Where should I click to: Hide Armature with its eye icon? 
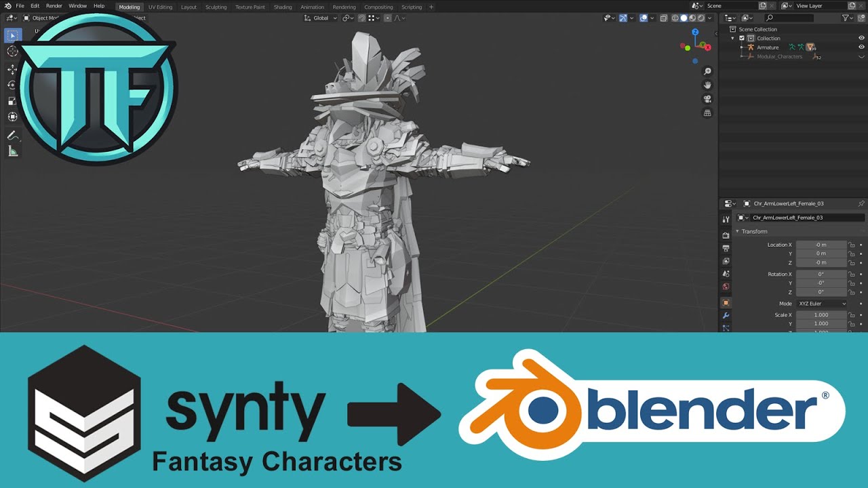coord(861,47)
